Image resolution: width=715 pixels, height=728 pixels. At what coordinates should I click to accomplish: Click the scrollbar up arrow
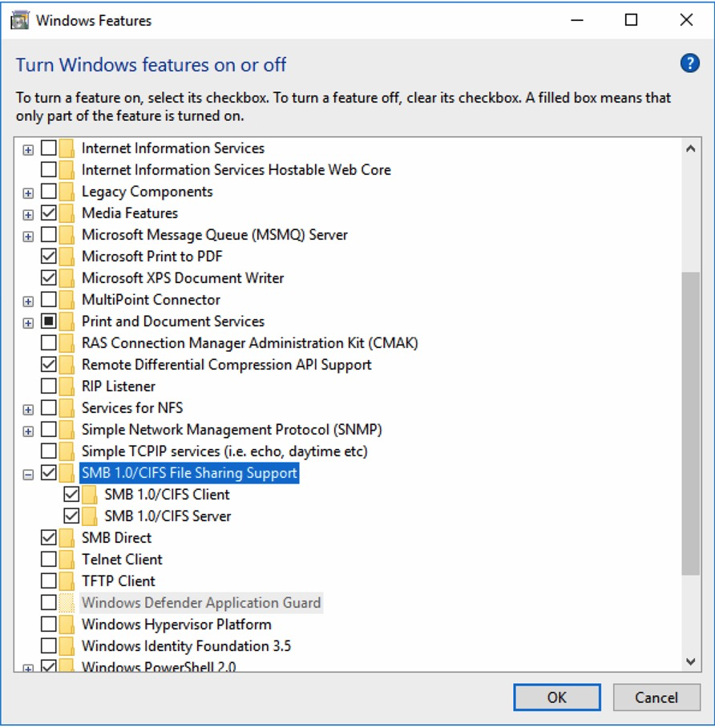(x=690, y=148)
